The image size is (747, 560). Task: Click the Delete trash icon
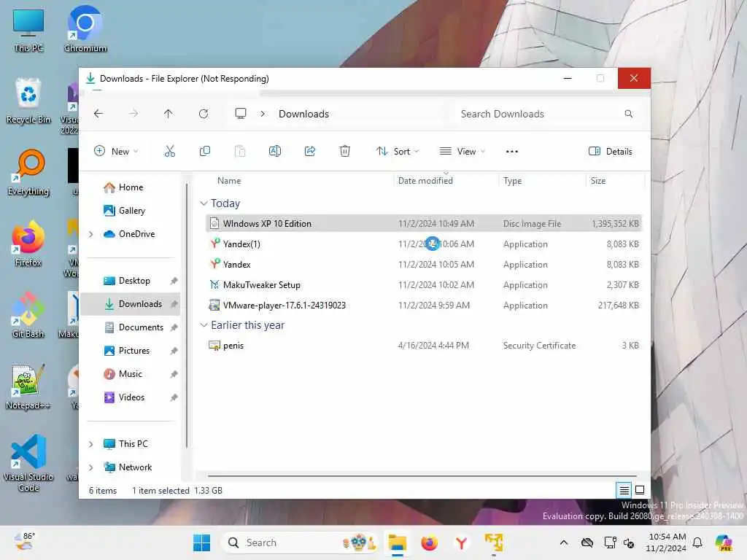345,152
